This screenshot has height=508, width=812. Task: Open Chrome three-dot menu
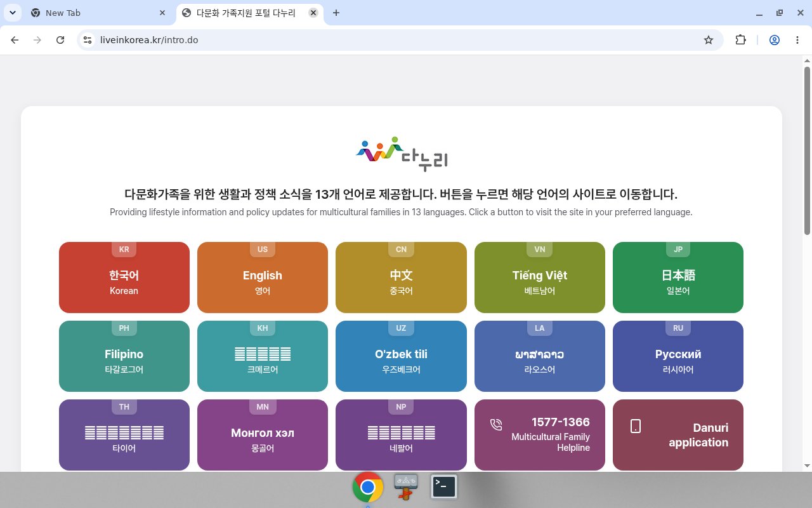coord(797,40)
